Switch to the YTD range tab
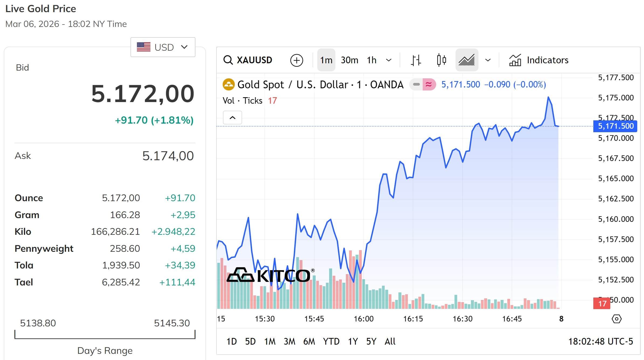Screen dimensions: 644x360 (x=331, y=341)
